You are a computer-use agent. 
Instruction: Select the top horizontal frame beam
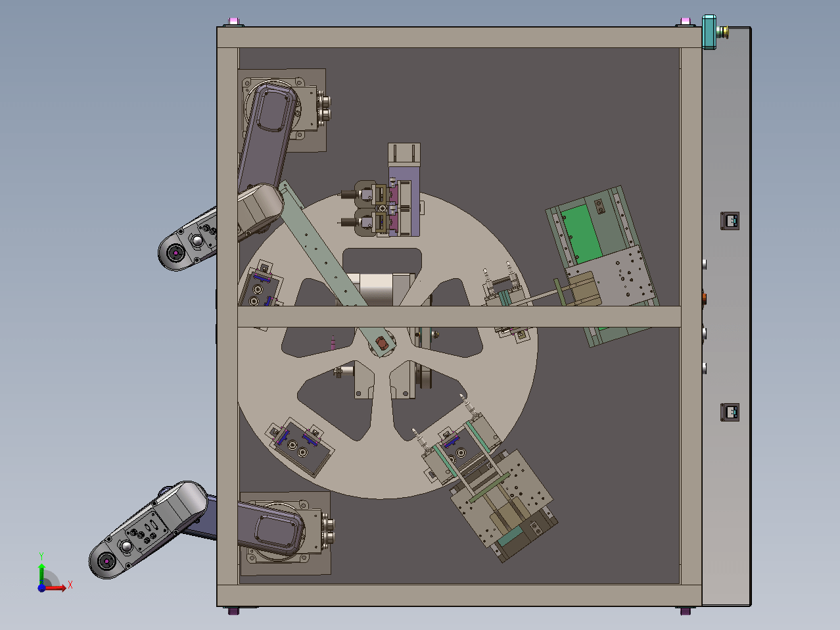click(459, 37)
